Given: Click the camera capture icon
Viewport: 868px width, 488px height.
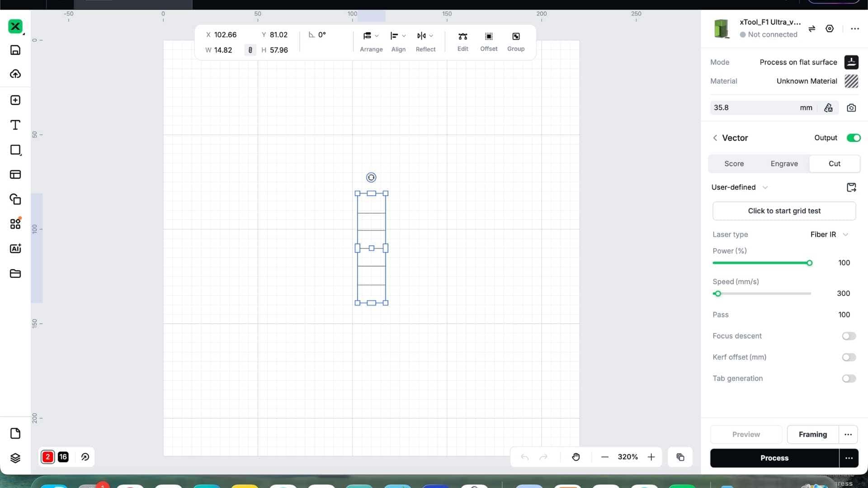Looking at the screenshot, I should pyautogui.click(x=851, y=108).
